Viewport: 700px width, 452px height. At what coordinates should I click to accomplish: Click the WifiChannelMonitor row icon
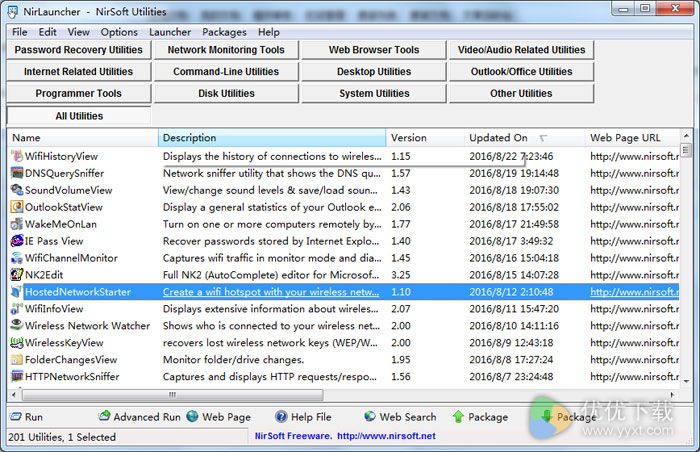point(17,258)
